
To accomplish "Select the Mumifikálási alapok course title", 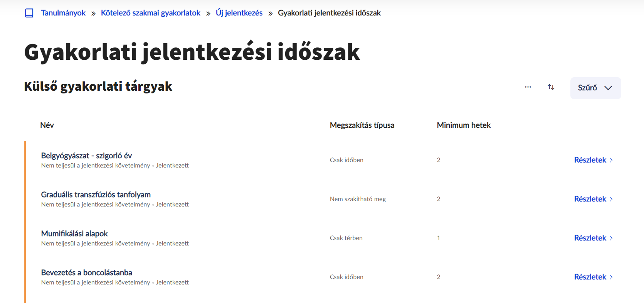I will point(74,234).
